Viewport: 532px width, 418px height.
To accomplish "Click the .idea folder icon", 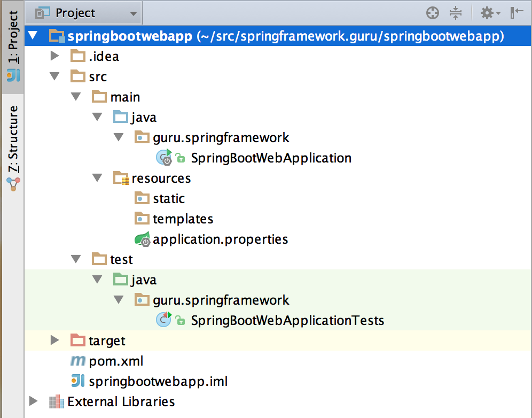I will (77, 56).
